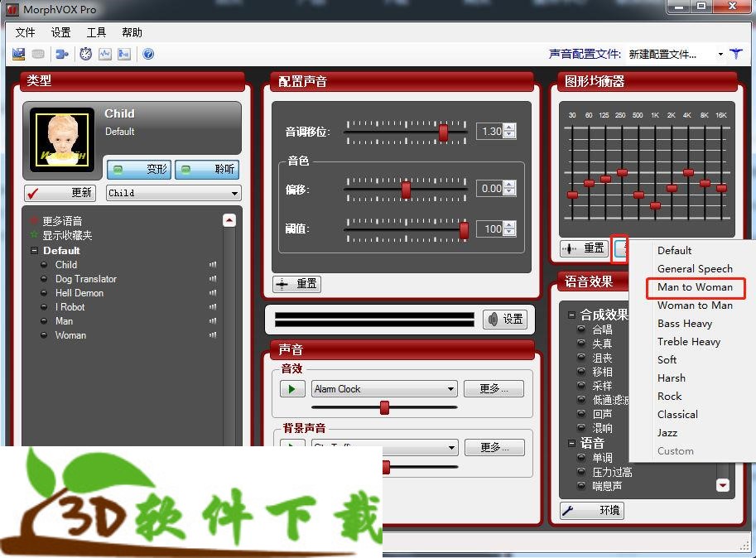
Task: Click the 更多语音 more voices entry
Action: (62, 221)
